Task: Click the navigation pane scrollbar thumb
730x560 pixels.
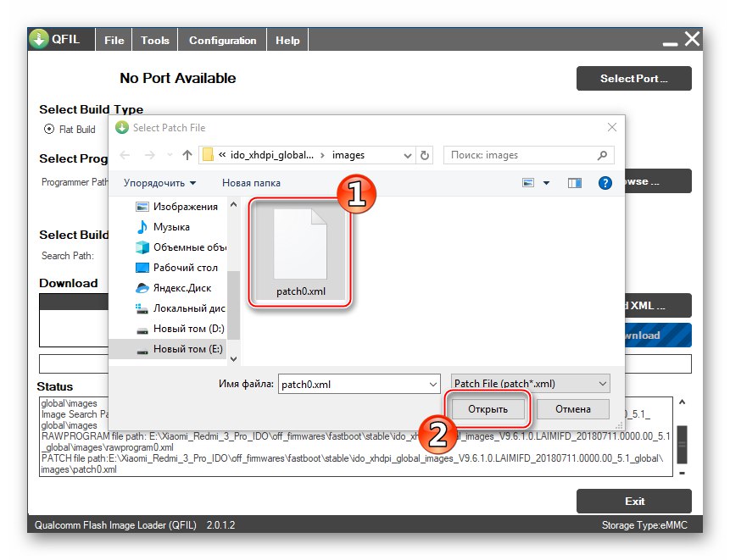Action: (x=234, y=305)
